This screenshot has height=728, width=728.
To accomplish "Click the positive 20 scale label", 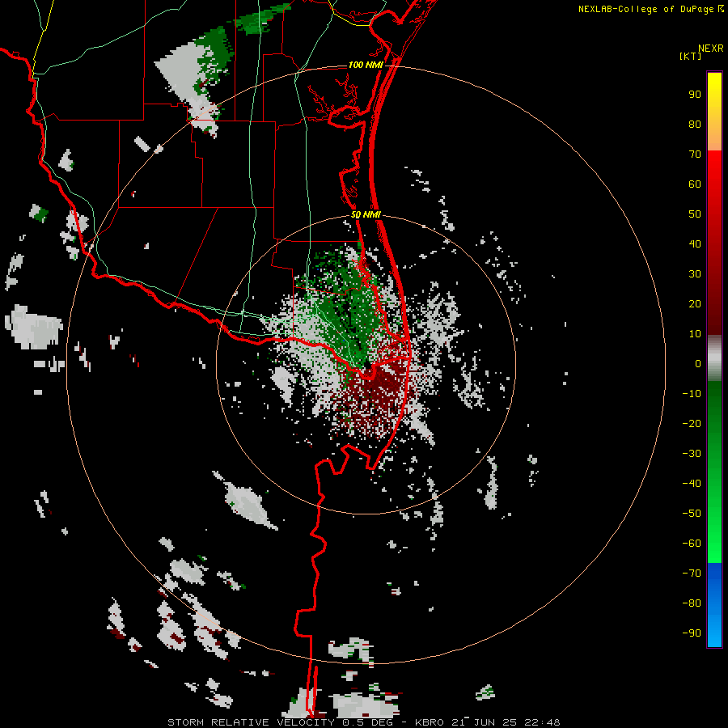I will coord(695,304).
